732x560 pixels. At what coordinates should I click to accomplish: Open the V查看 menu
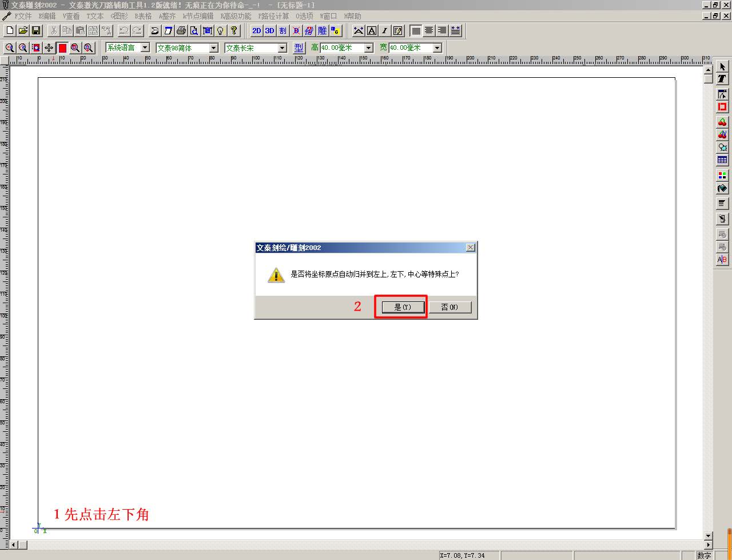tap(71, 16)
